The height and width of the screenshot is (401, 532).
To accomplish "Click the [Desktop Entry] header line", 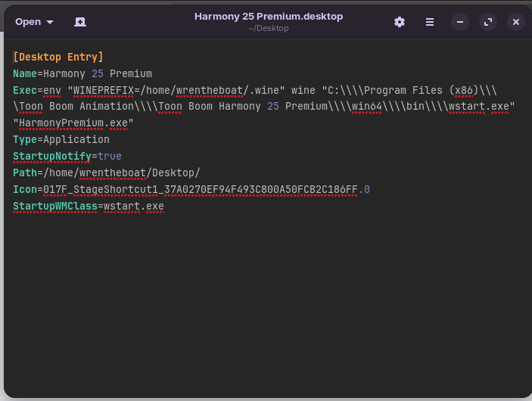I will tap(58, 57).
